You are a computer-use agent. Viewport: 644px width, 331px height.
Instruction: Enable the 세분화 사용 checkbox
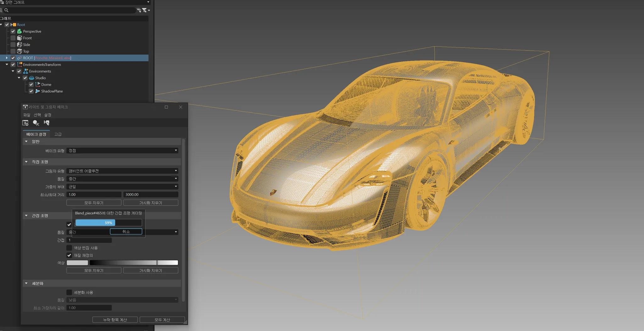69,292
